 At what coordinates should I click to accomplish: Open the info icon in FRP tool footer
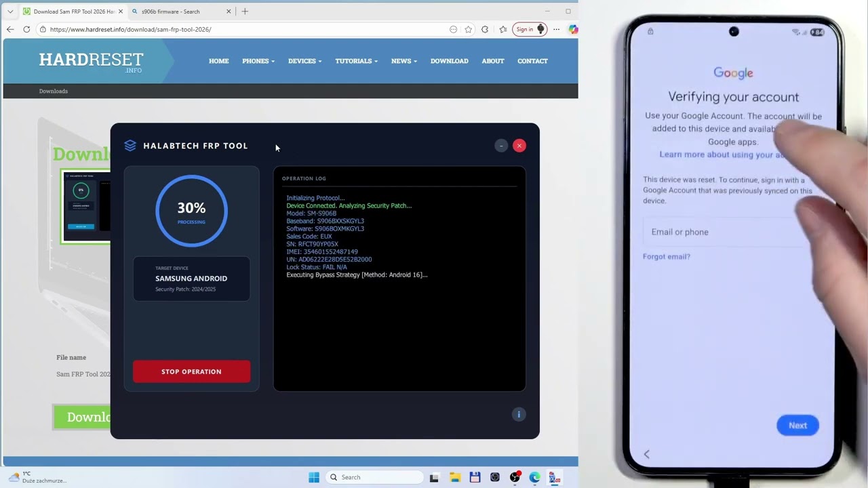pos(519,415)
